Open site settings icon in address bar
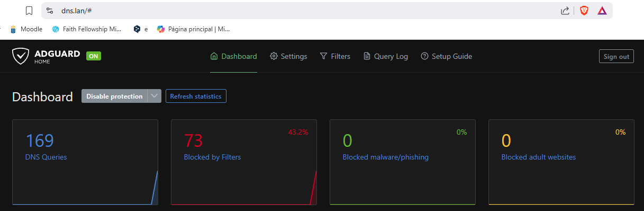The height and width of the screenshot is (211, 644). click(x=50, y=11)
